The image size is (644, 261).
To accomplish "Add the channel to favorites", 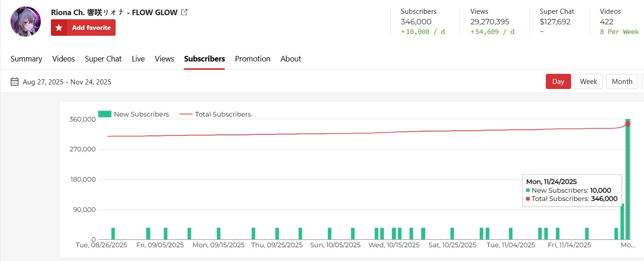I will pos(83,28).
